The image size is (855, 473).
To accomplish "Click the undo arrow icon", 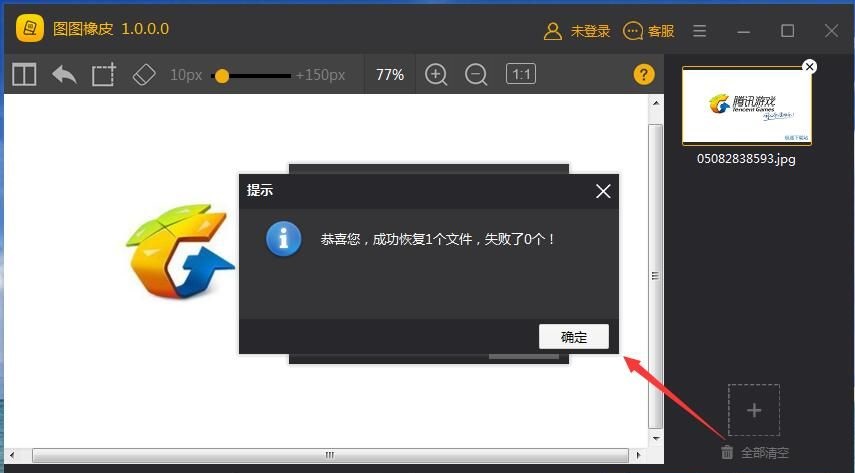I will tap(64, 75).
